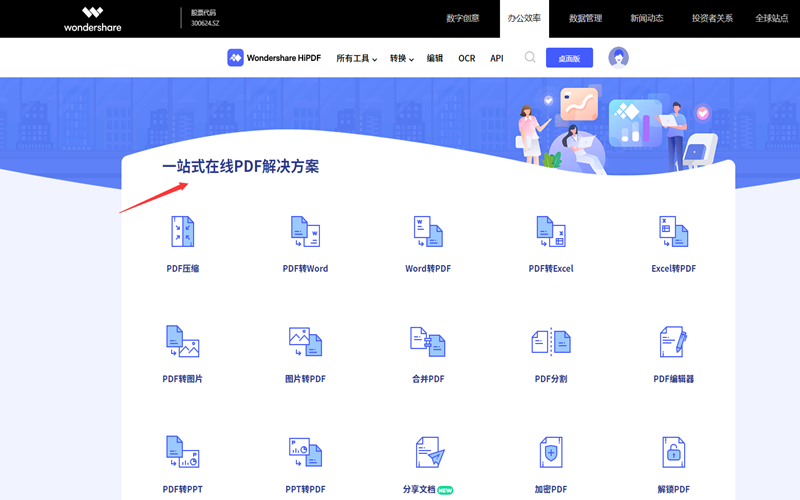800x500 pixels.
Task: Open the 数据管理 top tab
Action: coord(585,18)
